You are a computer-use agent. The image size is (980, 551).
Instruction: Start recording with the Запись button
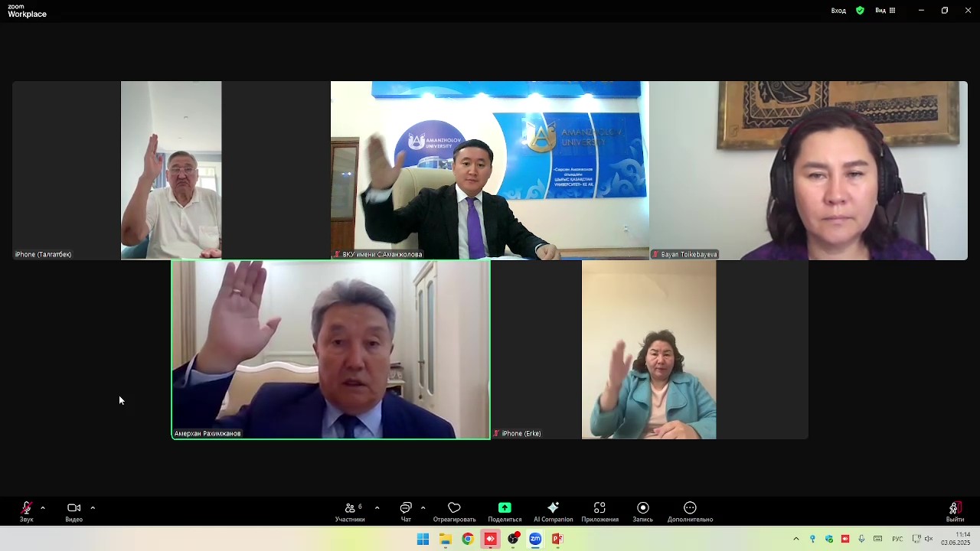[x=642, y=510]
